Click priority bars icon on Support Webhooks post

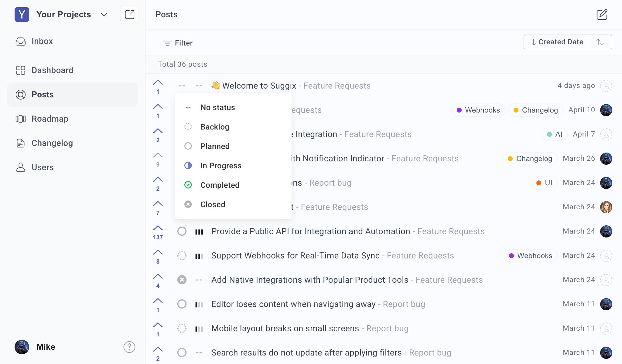coord(199,256)
